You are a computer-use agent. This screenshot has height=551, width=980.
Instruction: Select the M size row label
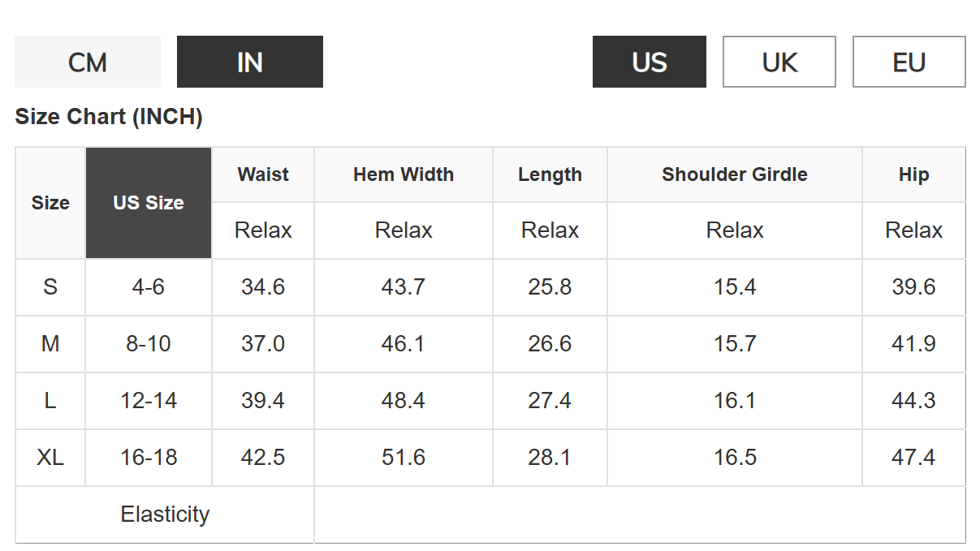50,344
